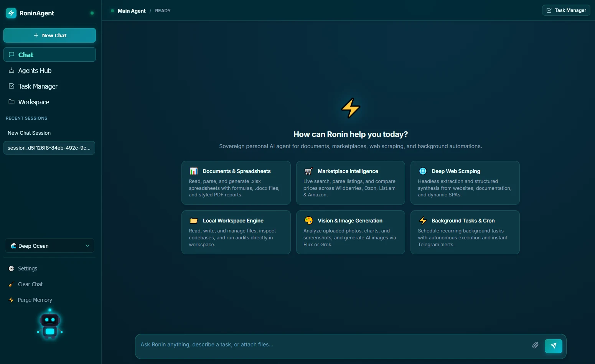Click the Local Workspace Engine folder icon
This screenshot has width=595, height=364.
(x=194, y=221)
